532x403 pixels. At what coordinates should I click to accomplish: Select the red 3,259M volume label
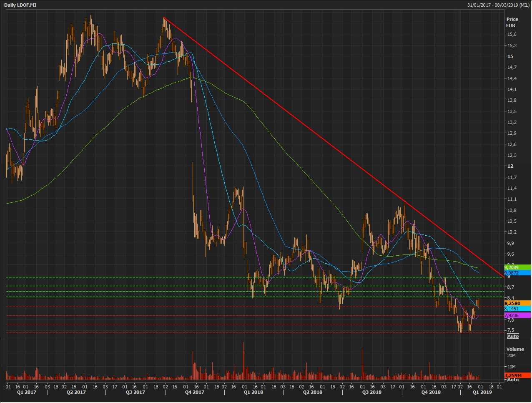(517, 375)
